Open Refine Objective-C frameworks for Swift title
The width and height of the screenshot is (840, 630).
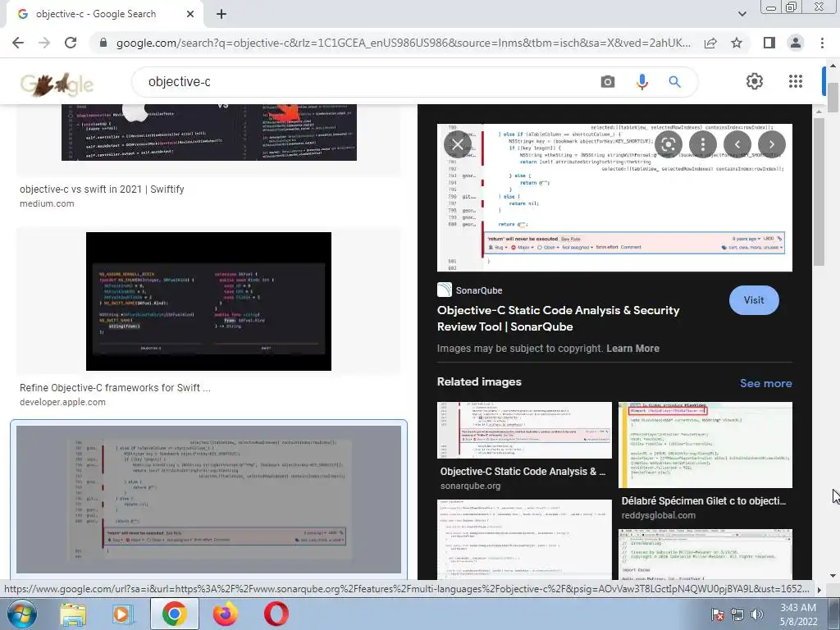(115, 387)
